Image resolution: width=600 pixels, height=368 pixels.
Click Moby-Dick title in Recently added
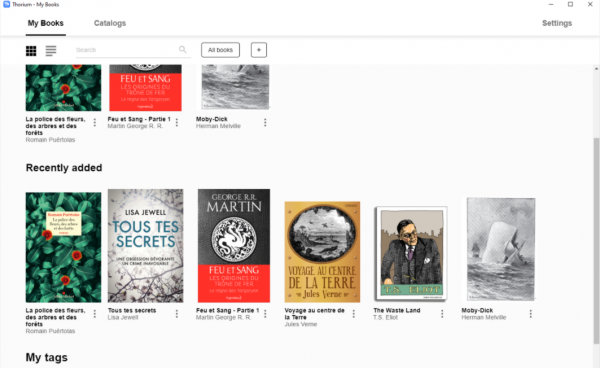477,310
